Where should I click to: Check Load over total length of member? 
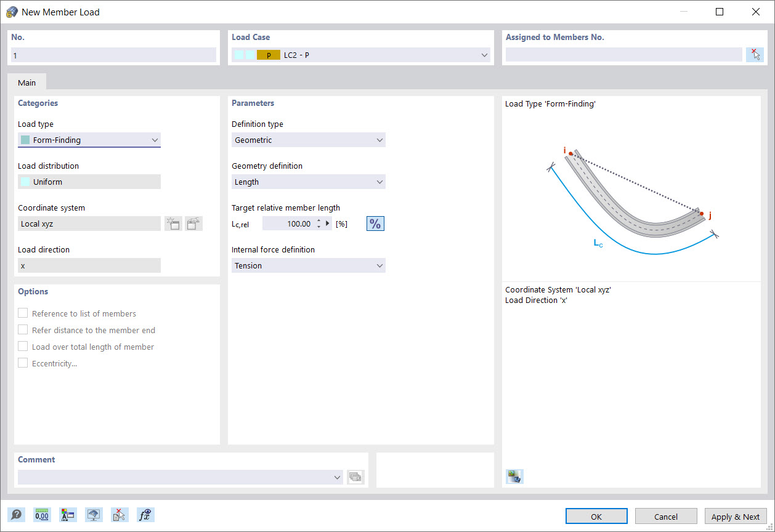point(23,346)
